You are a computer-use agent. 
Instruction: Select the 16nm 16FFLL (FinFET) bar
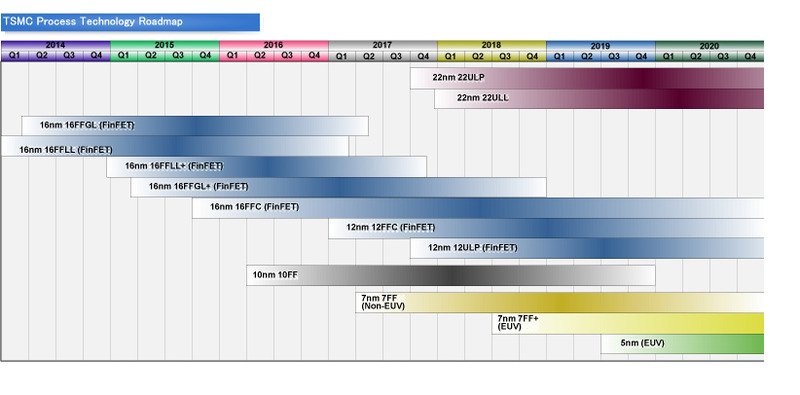click(x=175, y=146)
